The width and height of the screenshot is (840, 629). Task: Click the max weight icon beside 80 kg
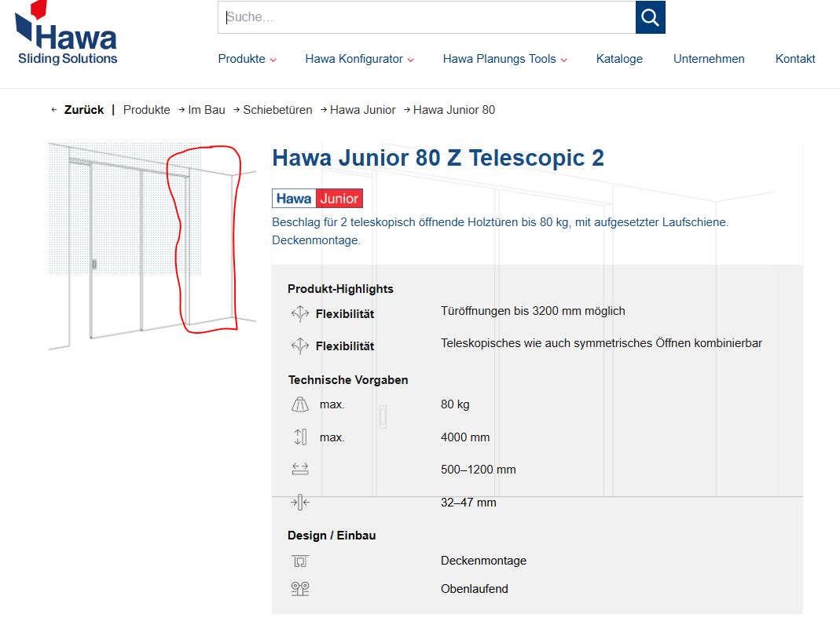300,404
